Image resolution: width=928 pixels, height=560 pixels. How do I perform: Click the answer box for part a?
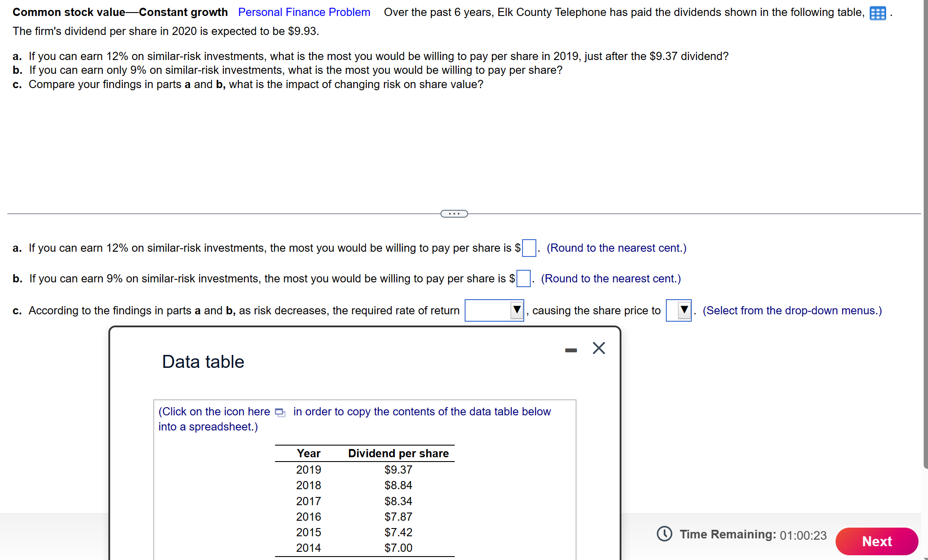529,248
